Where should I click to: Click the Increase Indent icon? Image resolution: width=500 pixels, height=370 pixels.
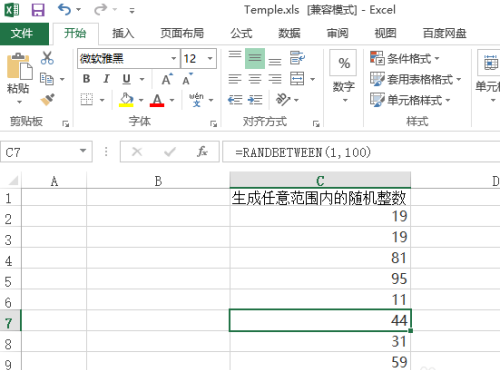click(255, 100)
